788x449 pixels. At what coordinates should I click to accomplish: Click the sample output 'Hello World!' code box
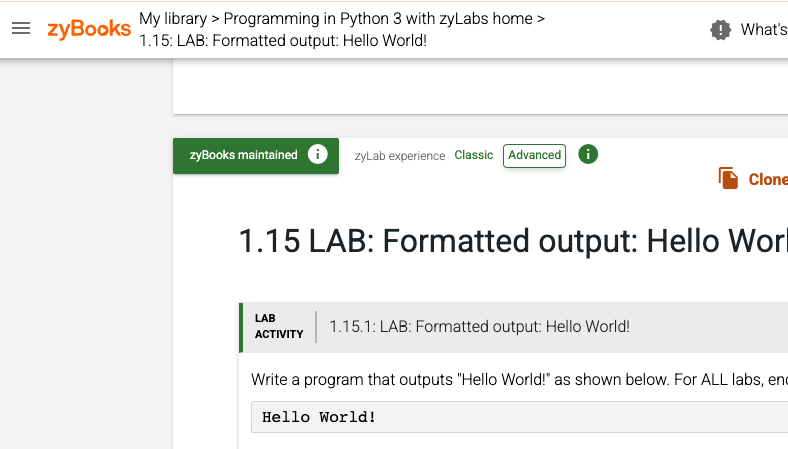point(520,417)
